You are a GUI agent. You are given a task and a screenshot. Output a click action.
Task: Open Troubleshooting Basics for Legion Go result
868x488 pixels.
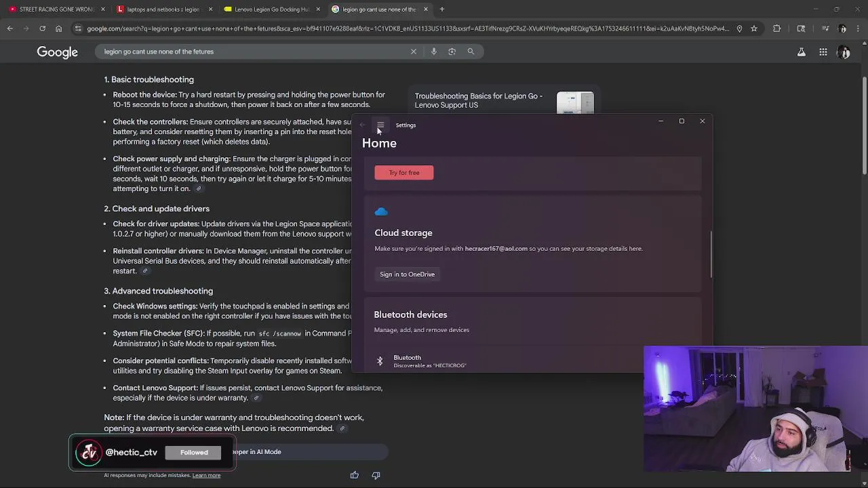pos(479,100)
